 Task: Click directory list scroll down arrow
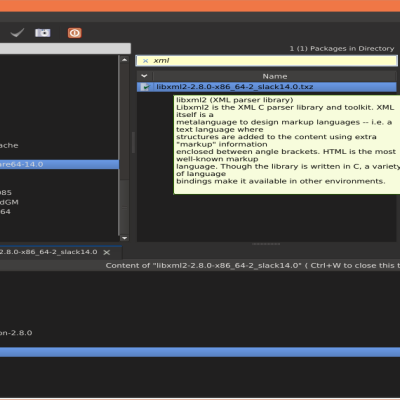click(124, 238)
